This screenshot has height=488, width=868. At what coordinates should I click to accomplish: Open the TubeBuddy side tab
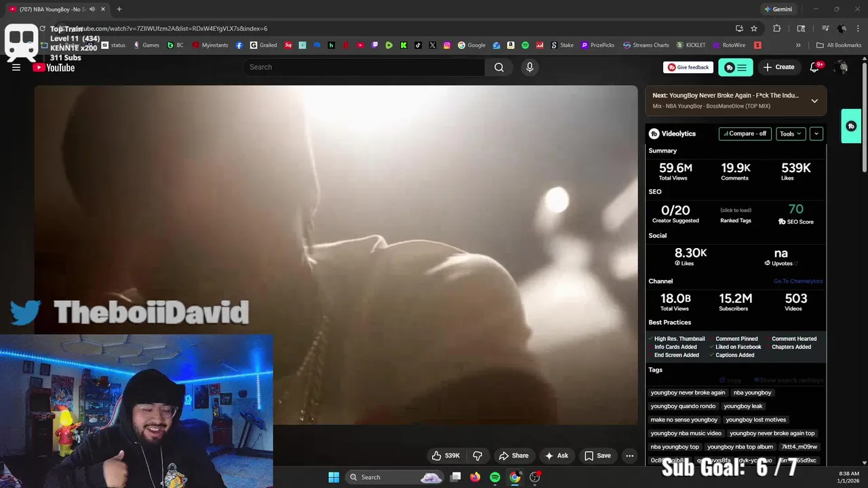[x=851, y=126]
